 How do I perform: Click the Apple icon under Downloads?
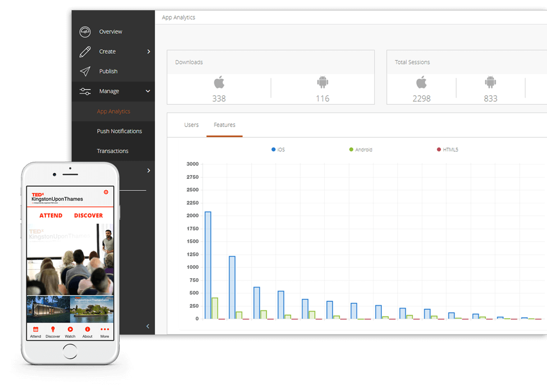[x=219, y=83]
